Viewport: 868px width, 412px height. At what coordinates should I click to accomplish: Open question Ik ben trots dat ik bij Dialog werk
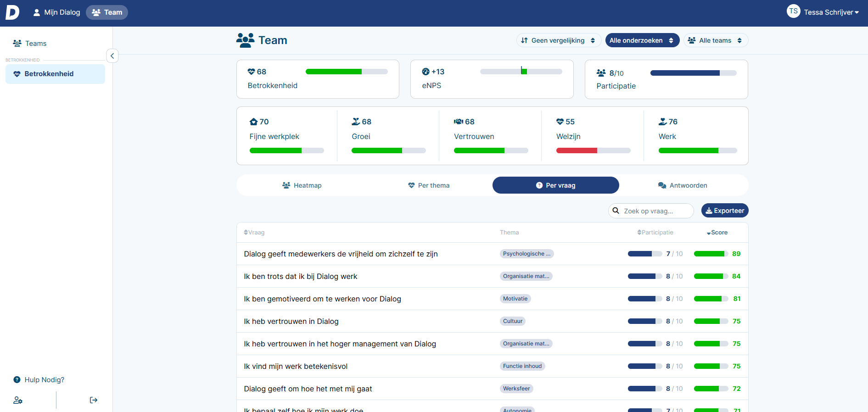(300, 276)
